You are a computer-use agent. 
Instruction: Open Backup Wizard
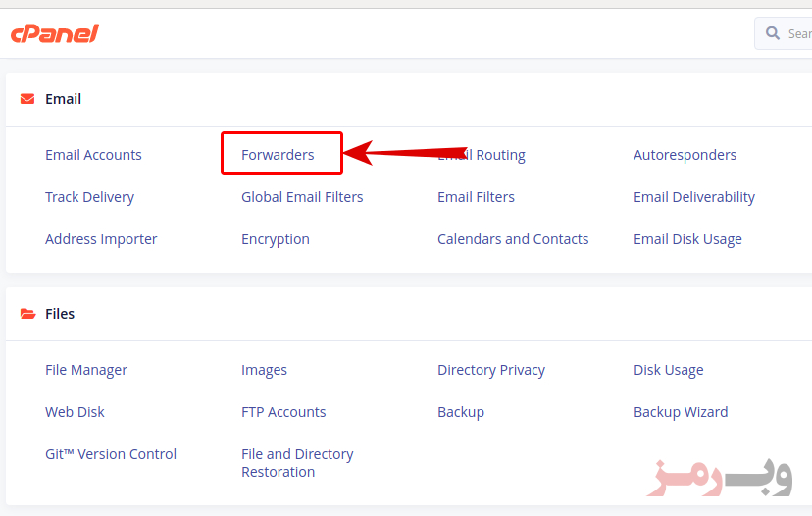click(681, 412)
